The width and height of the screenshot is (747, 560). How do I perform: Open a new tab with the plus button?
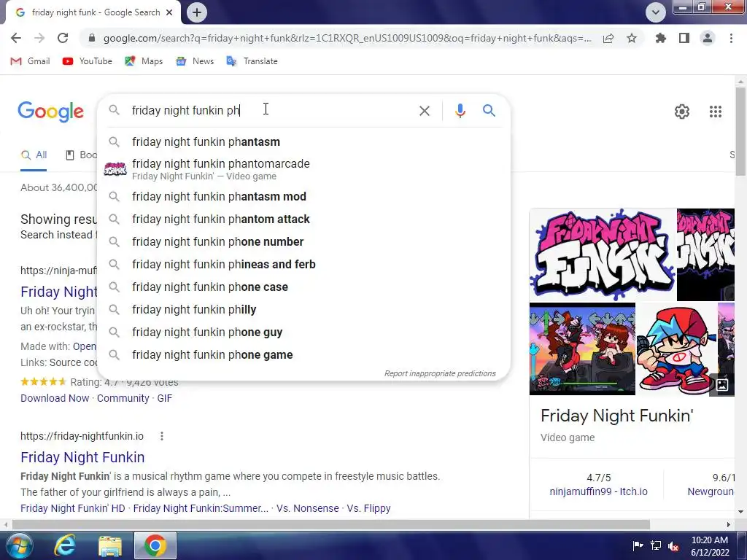197,12
